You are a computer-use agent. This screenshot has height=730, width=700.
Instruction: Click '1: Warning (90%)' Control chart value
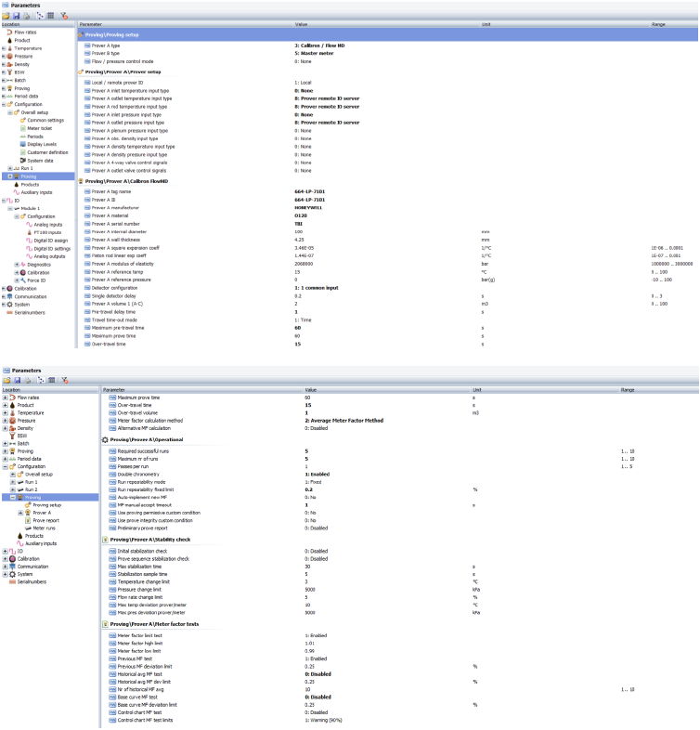323,720
